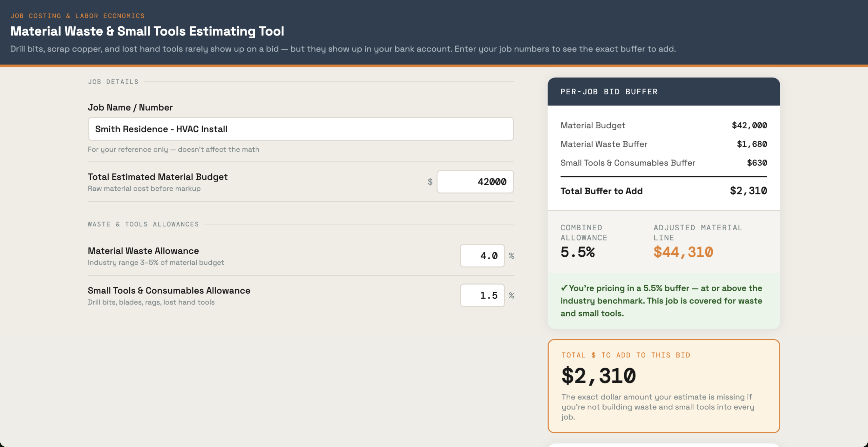Viewport: 868px width, 447px height.
Task: Click the page title 'Material Waste & Small Tools Estimating Tool'
Action: click(x=147, y=31)
